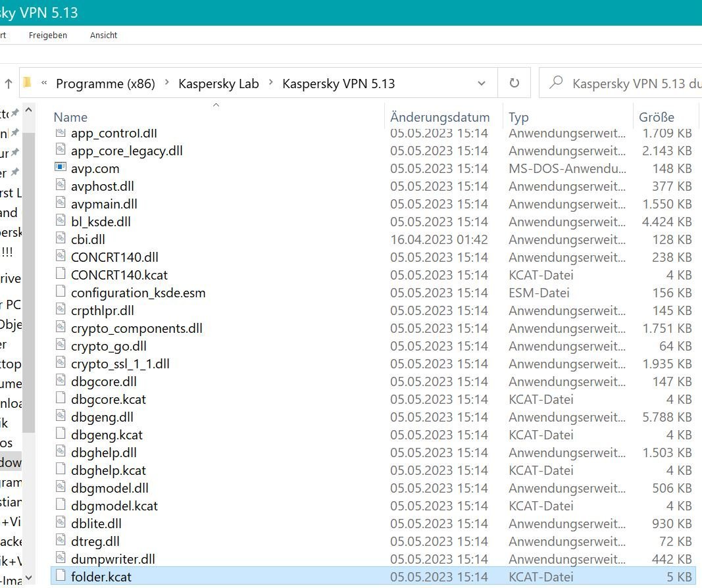Sort files by Größe column header
702x588 pixels.
click(x=656, y=117)
